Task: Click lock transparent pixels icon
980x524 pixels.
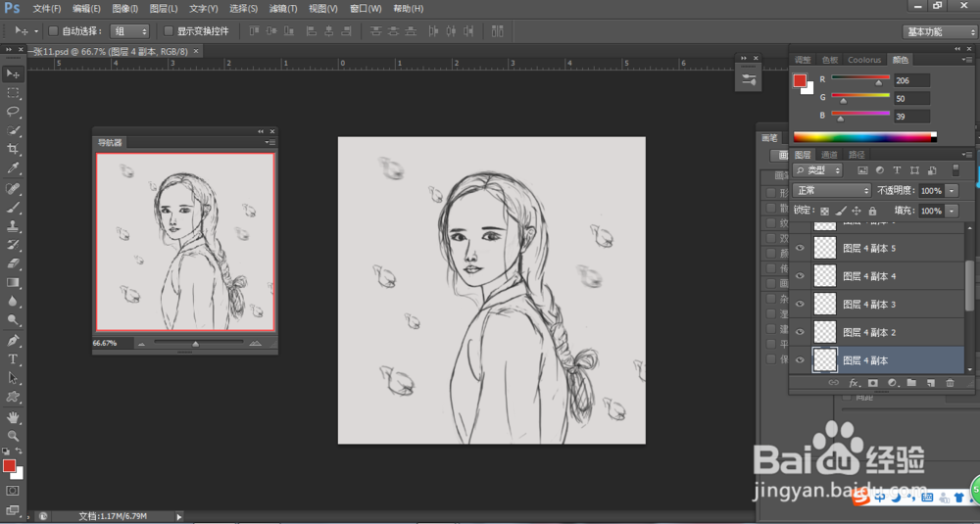Action: [824, 212]
